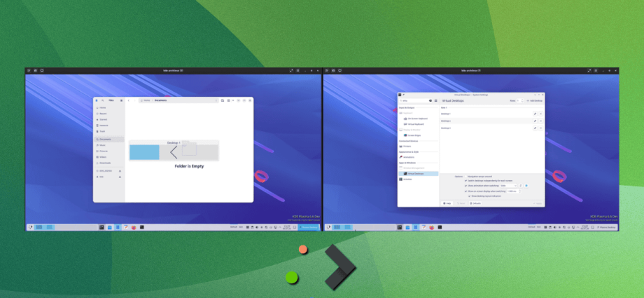The image size is (644, 298).
Task: Click the fullscreen icon in the left VM titlebar
Action: pyautogui.click(x=292, y=71)
